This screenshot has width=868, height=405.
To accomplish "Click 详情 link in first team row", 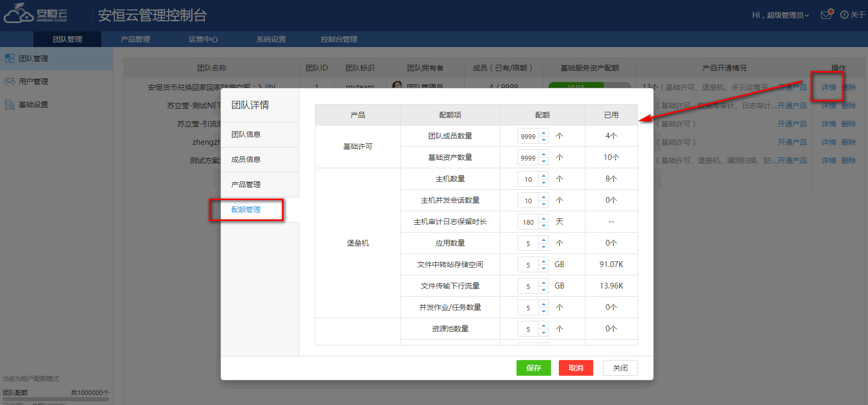I will tap(829, 87).
